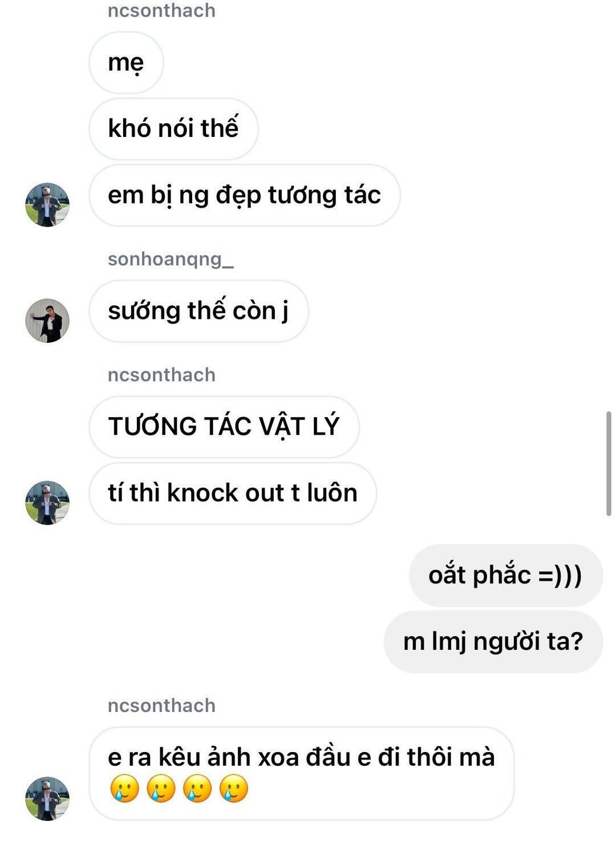Tap the "tí thì knock out t luôn" bubble
The width and height of the screenshot is (616, 841).
[x=233, y=494]
